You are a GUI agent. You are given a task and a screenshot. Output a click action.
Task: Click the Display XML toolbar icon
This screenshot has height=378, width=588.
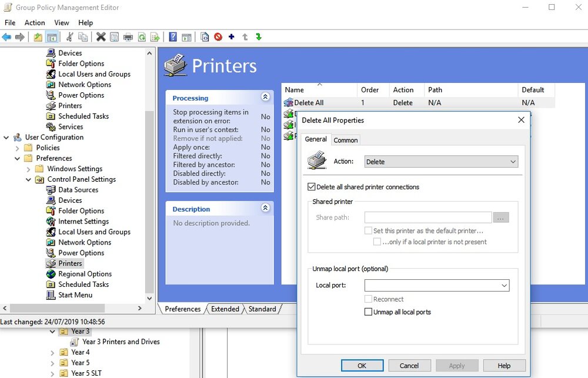[x=205, y=37]
